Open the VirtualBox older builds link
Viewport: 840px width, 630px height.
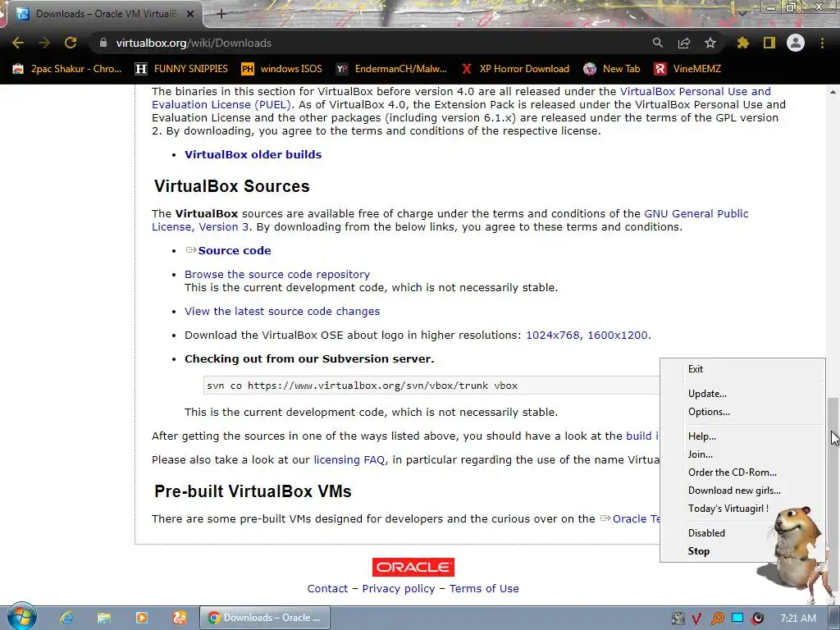coord(253,154)
